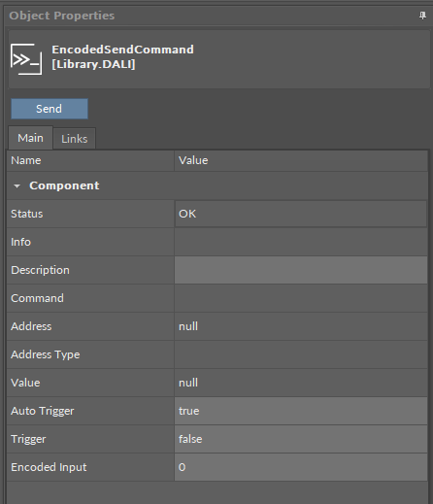Select the Info row label
The height and width of the screenshot is (504, 433).
(20, 242)
